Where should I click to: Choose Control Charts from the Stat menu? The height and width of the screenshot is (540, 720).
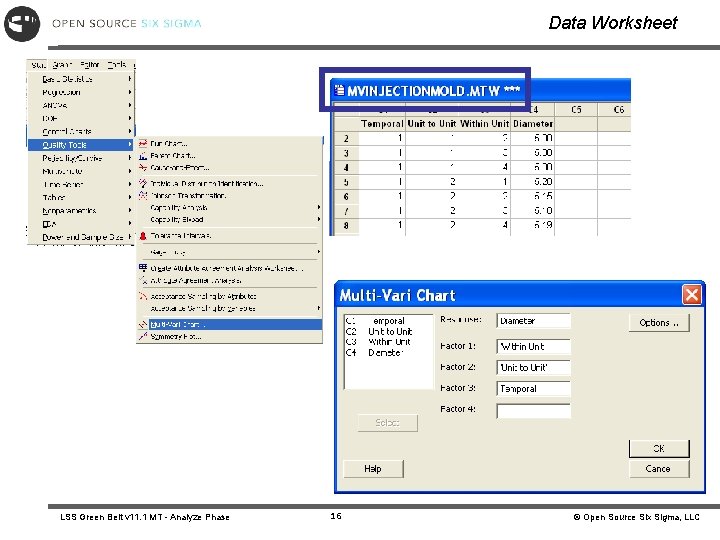pos(80,132)
